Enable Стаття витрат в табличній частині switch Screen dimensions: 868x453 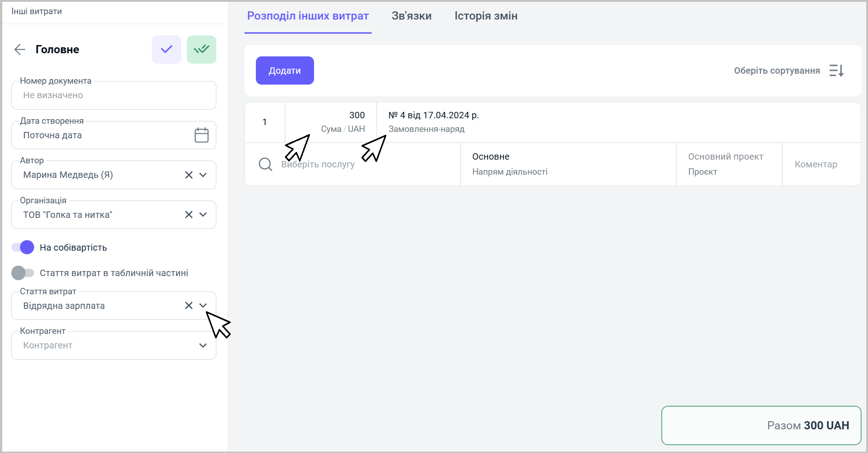23,273
